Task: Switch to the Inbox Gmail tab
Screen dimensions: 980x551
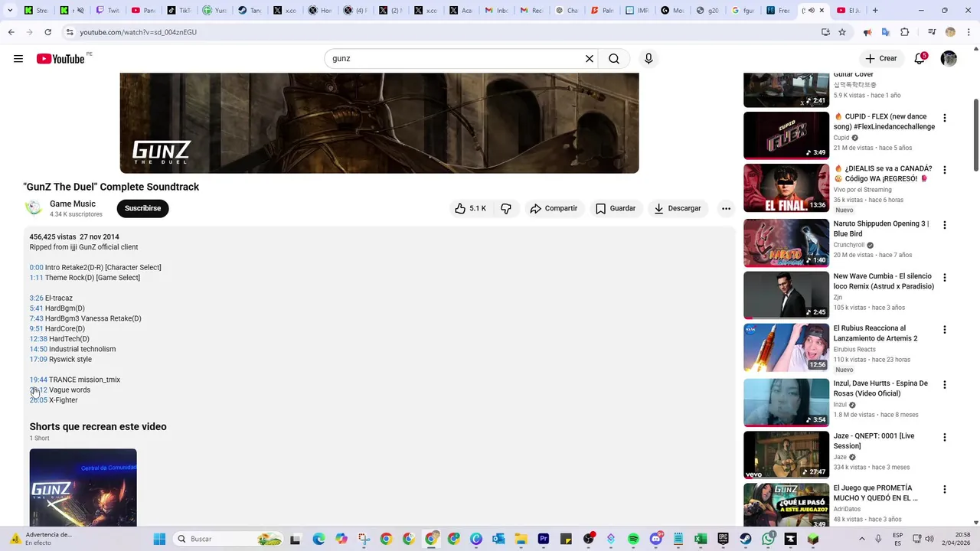Action: coord(498,11)
